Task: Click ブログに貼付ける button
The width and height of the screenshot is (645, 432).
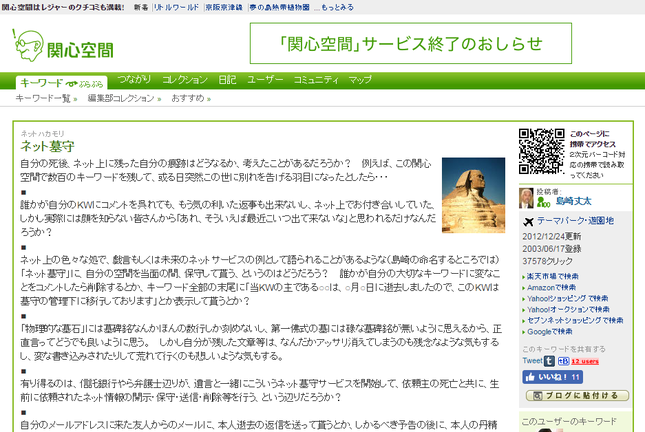Action: point(578,396)
